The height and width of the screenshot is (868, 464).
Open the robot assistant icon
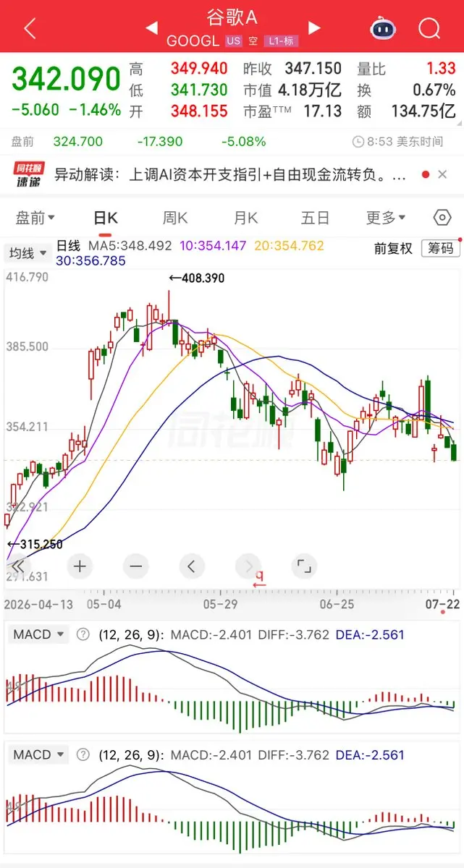(x=383, y=28)
